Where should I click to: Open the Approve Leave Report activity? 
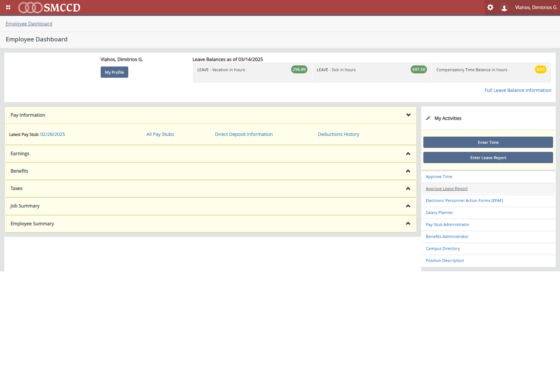(447, 189)
